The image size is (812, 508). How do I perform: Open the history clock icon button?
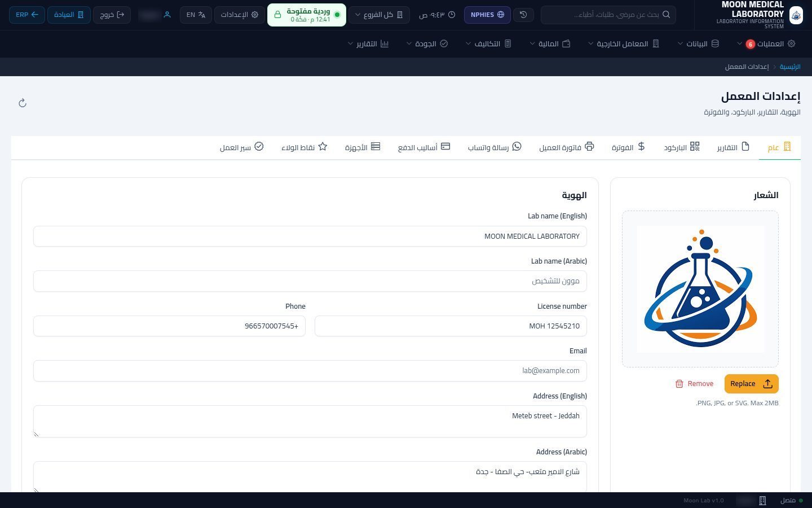(523, 15)
